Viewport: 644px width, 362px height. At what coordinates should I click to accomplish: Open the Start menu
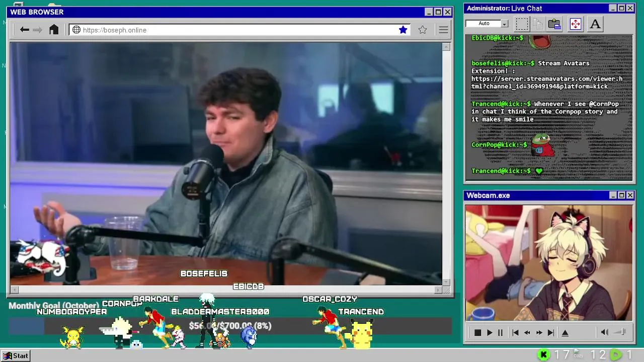coord(15,356)
